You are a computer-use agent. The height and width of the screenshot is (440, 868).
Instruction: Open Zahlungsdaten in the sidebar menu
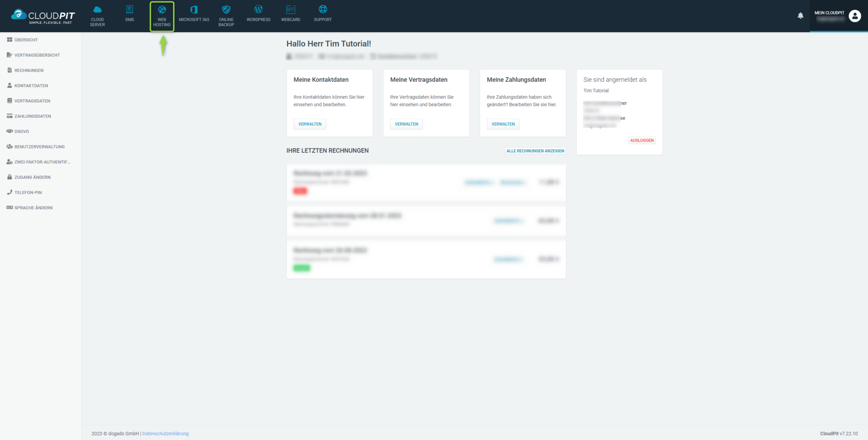[33, 116]
